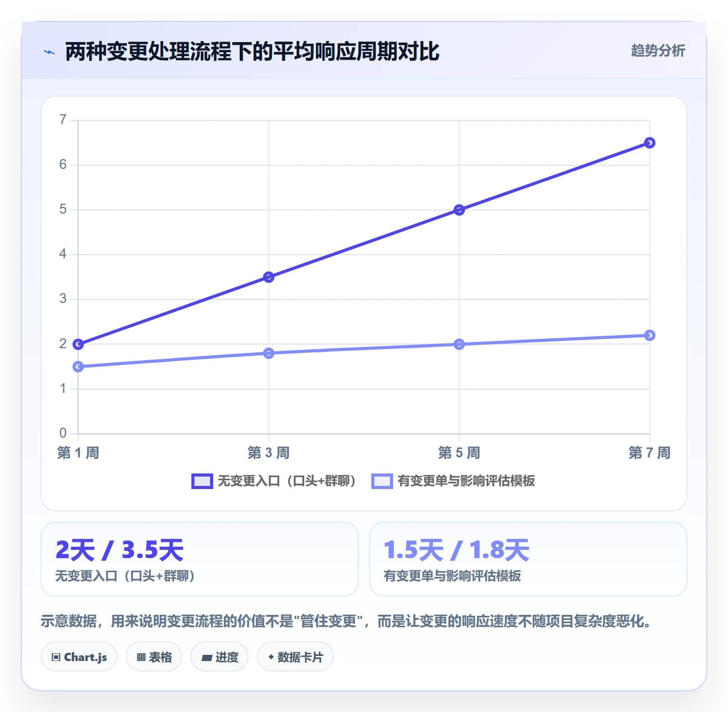Image resolution: width=728 pixels, height=712 pixels.
Task: Click the footnote starting with 示意数据
Action: [346, 621]
